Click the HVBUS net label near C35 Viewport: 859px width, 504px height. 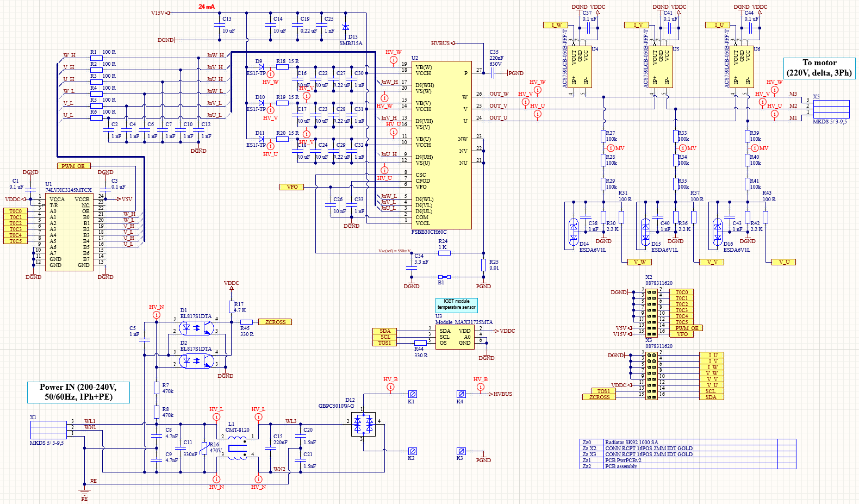pos(440,43)
